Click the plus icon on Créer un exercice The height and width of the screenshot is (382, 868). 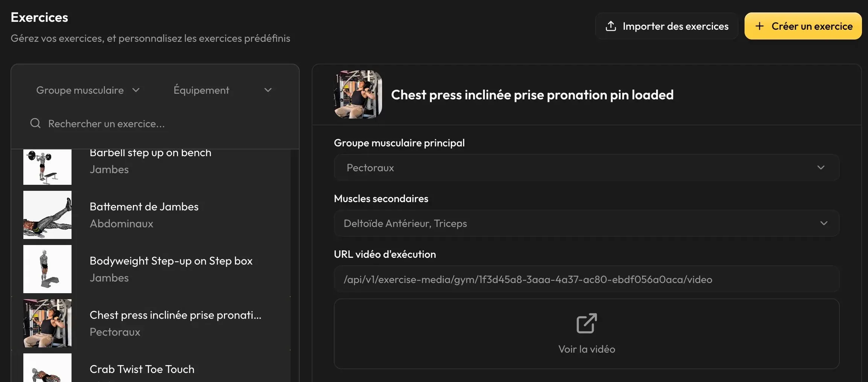pos(759,26)
